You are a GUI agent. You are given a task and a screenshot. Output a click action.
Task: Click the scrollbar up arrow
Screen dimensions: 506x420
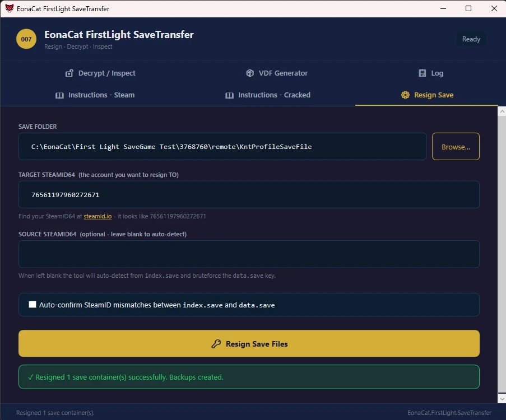(x=502, y=111)
